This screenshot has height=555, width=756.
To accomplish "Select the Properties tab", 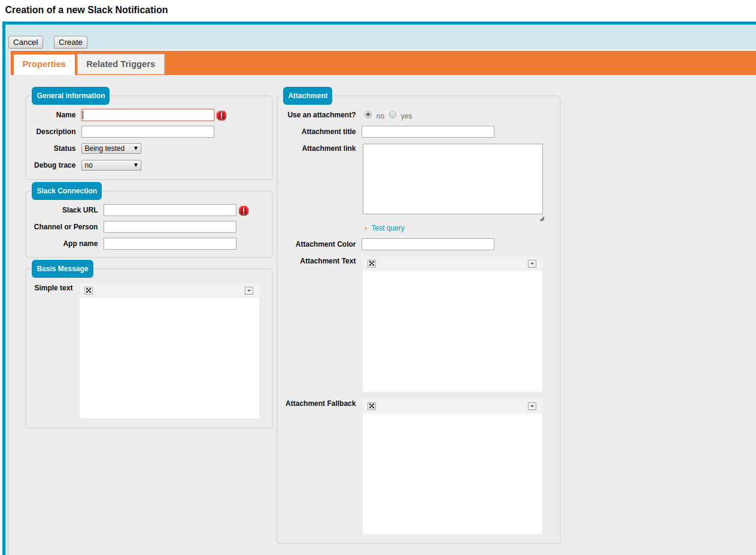I will coord(44,64).
